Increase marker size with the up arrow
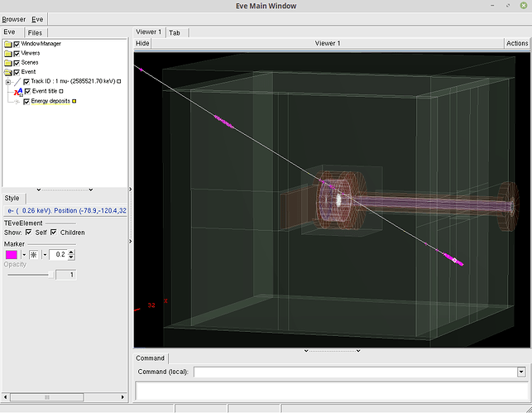The image size is (532, 413). [71, 252]
